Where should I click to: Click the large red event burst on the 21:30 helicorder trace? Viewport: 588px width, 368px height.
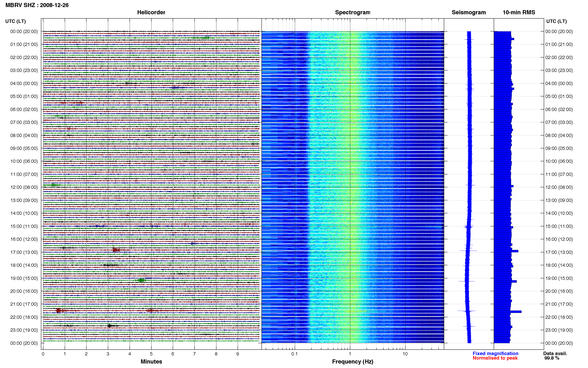point(59,311)
